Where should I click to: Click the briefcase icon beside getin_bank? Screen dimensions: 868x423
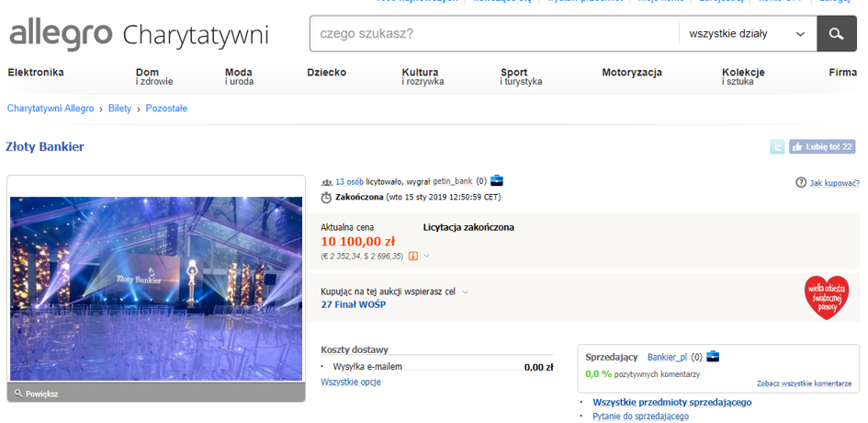pos(497,181)
